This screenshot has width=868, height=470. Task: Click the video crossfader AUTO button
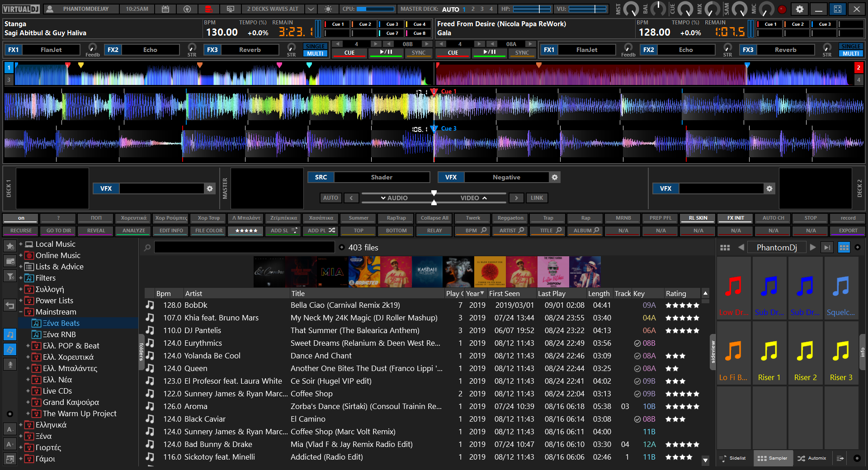coord(330,198)
